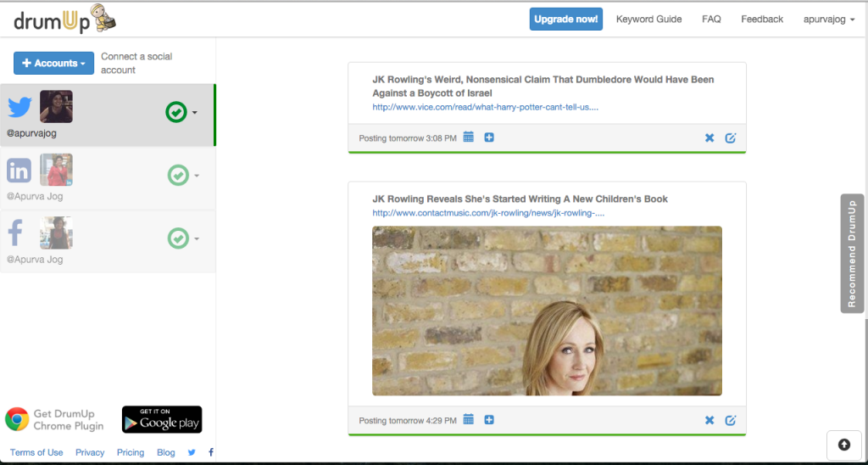Open the apurvajog user menu
The width and height of the screenshot is (868, 465).
click(829, 20)
